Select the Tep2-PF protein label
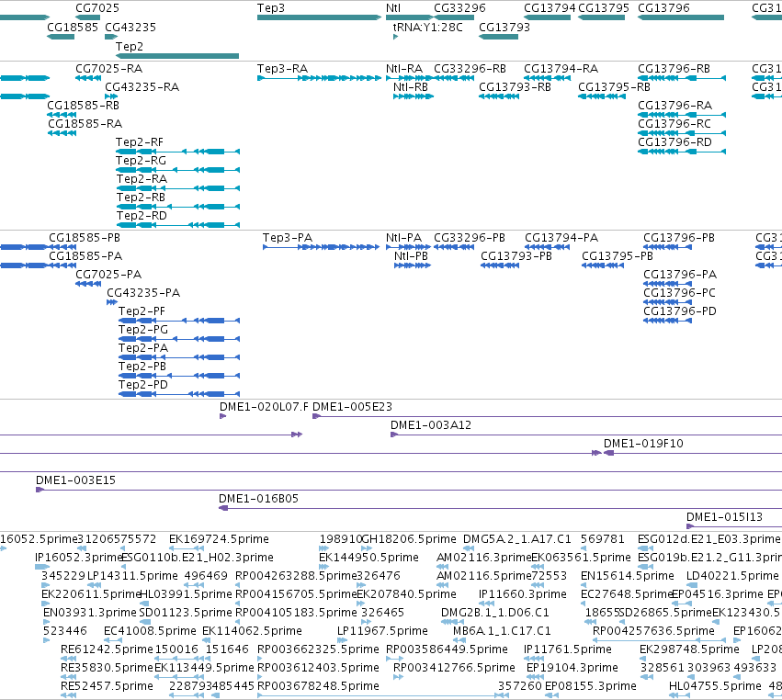Screen dimensions: 782x700 click(142, 311)
